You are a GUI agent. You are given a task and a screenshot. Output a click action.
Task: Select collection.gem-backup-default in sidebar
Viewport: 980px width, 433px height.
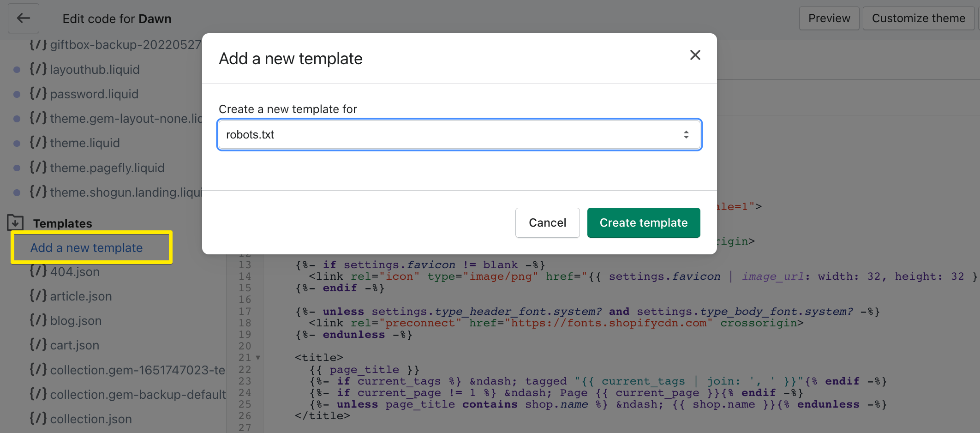(x=137, y=394)
